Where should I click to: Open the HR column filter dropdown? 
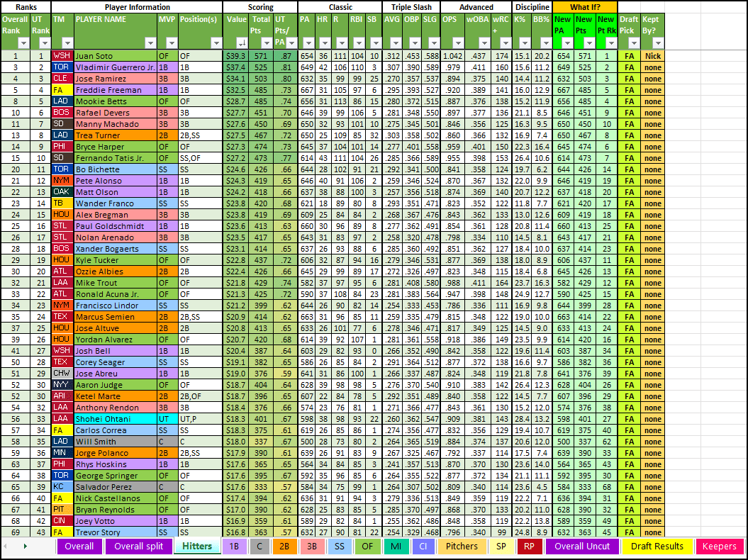pos(325,43)
